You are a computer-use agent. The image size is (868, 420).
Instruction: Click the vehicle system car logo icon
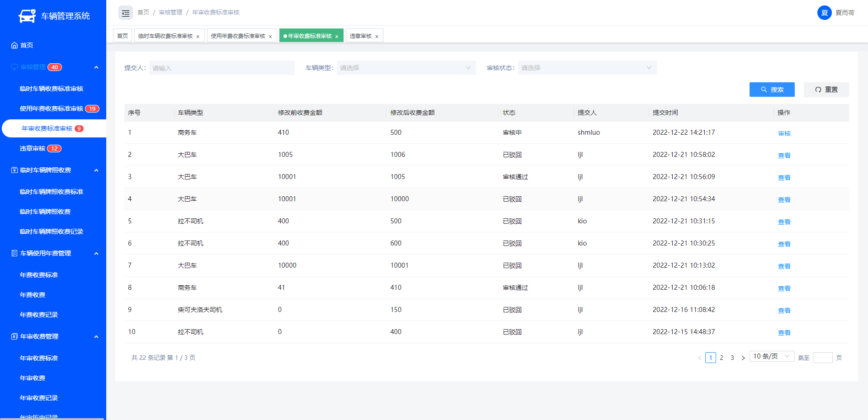pyautogui.click(x=27, y=16)
